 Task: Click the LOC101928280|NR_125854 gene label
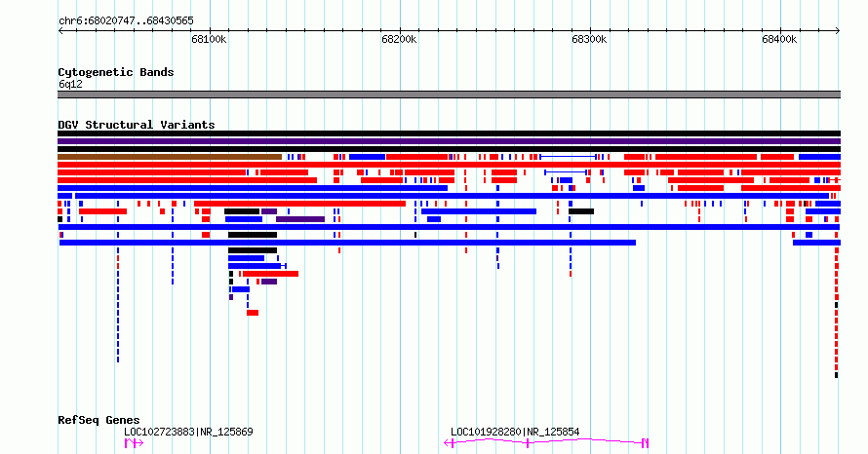click(515, 432)
